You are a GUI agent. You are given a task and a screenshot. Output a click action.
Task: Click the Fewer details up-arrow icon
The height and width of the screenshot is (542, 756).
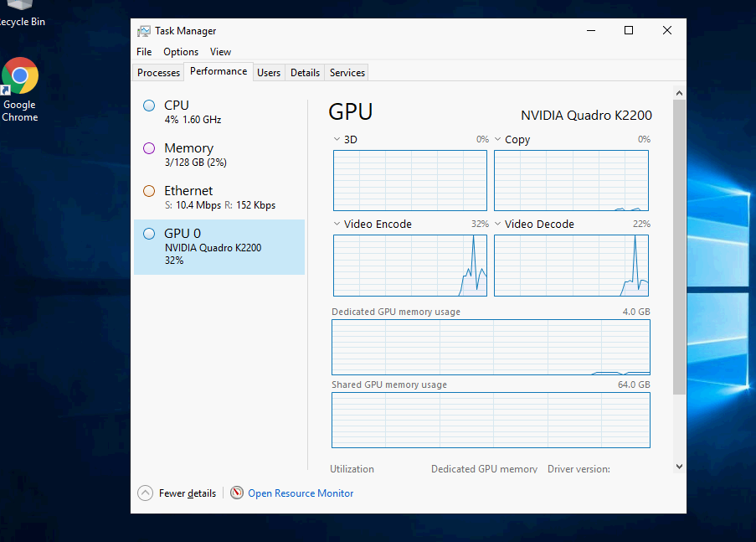145,493
